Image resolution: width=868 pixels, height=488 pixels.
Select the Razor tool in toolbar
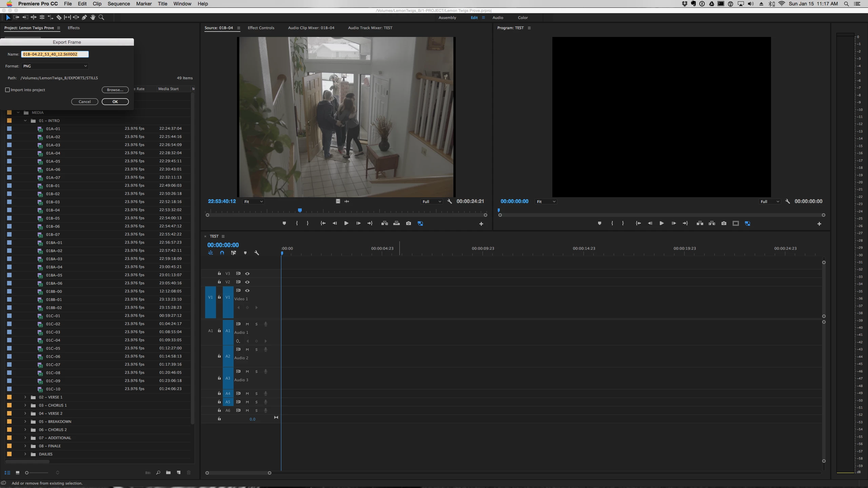click(59, 17)
